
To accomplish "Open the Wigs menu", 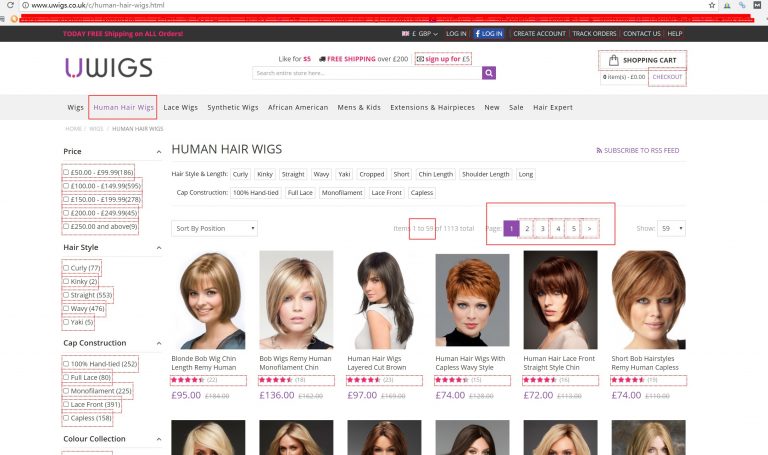I will coord(75,107).
